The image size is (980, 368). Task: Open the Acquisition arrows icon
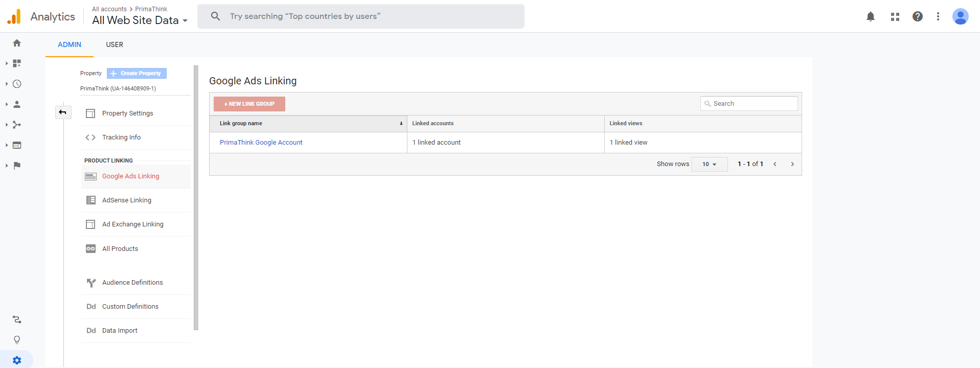pyautogui.click(x=17, y=125)
